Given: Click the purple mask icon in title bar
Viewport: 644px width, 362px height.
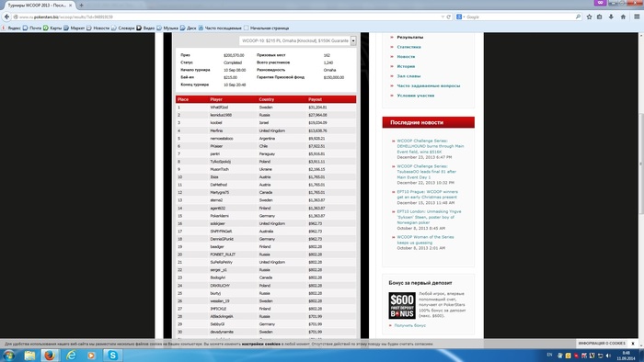Looking at the screenshot, I should [x=601, y=3].
